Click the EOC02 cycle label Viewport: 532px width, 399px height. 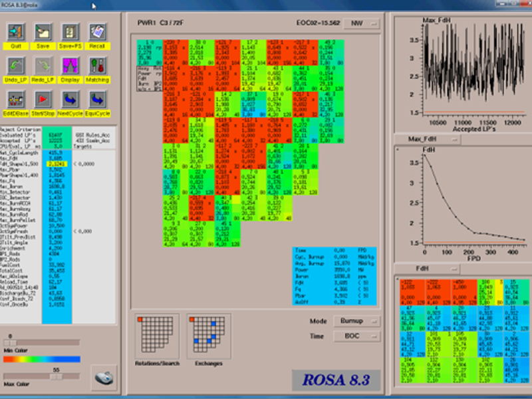318,23
